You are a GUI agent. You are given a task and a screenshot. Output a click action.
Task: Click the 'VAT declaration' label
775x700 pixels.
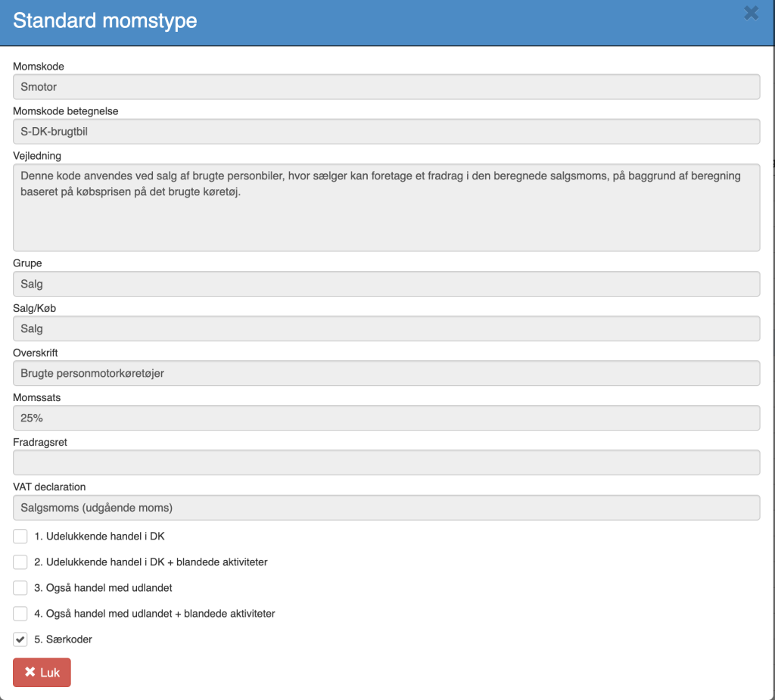coord(49,487)
